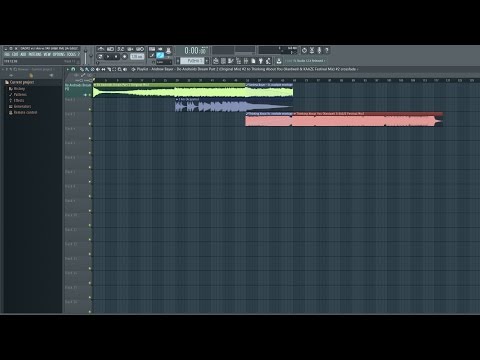Viewport: 480px width, 360px height.
Task: Toggle the playlist snap magnet icon
Action: point(73,69)
